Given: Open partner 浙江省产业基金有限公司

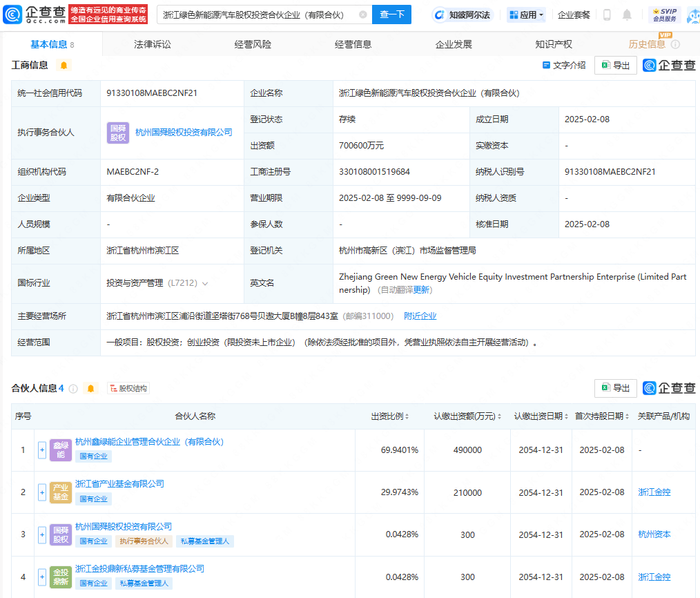Looking at the screenshot, I should pos(119,483).
